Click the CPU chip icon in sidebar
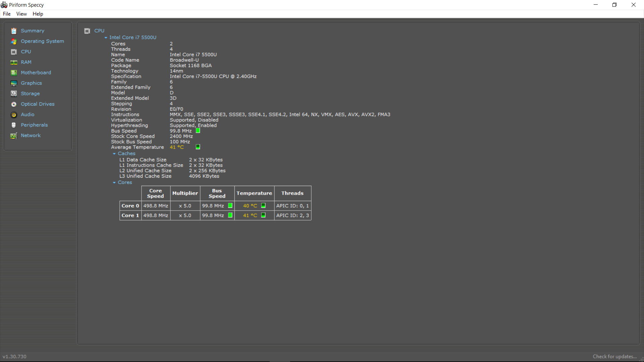This screenshot has height=362, width=644. point(14,52)
